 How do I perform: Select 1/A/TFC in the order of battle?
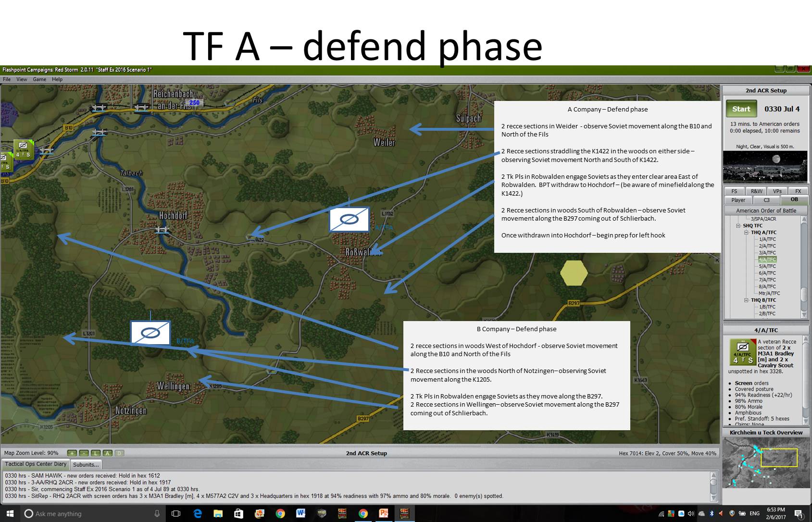click(767, 239)
